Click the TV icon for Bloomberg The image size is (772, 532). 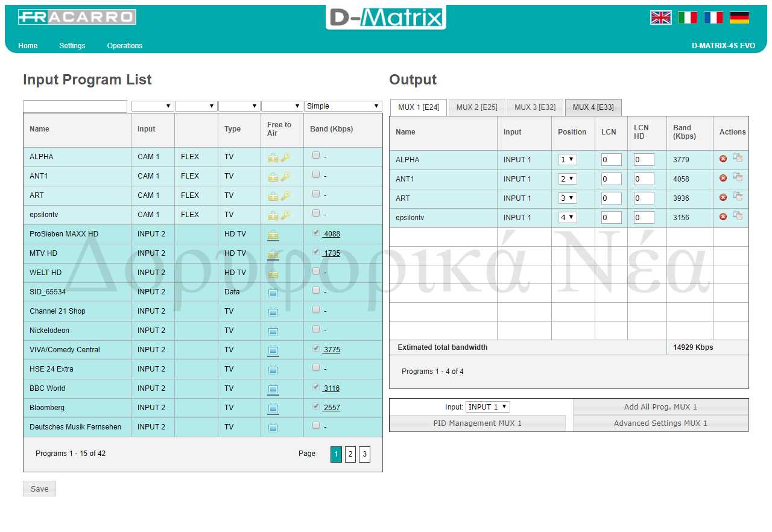(x=273, y=408)
